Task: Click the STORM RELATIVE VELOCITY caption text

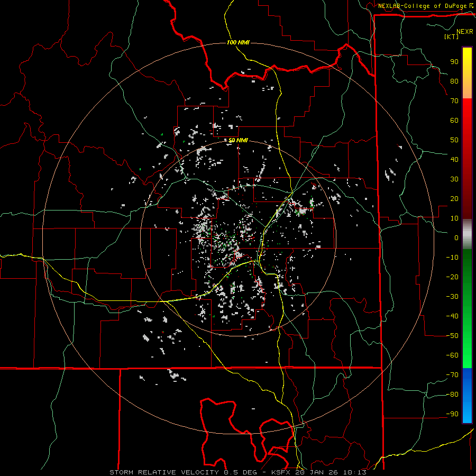Action: (x=164, y=472)
